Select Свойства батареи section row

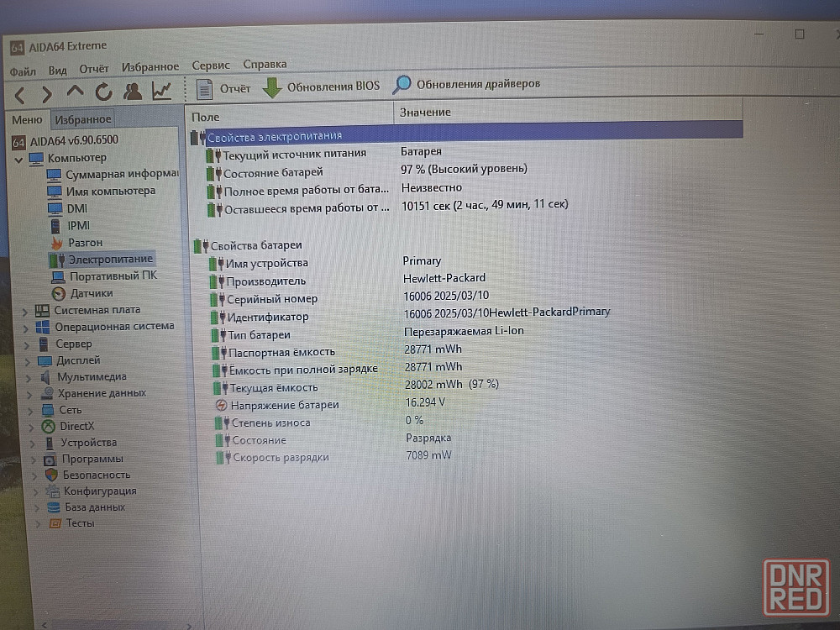pos(249,246)
